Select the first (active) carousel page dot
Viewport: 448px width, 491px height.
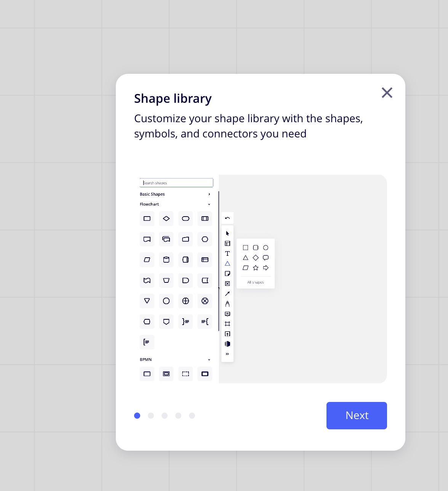point(137,416)
